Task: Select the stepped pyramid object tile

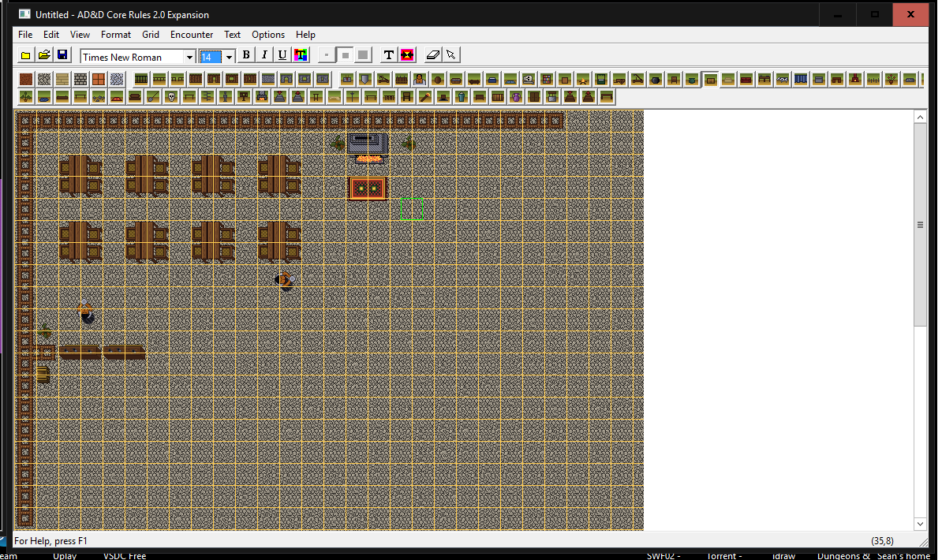Action: pyautogui.click(x=280, y=95)
